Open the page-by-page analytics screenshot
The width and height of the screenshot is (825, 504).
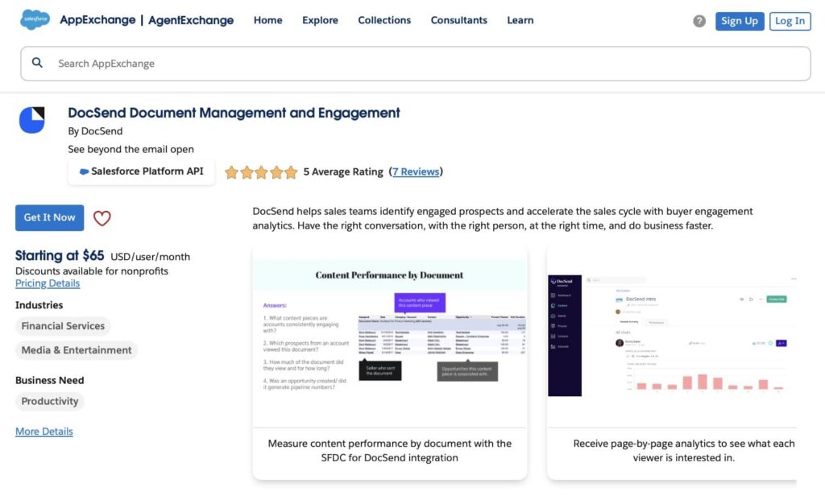coord(671,337)
